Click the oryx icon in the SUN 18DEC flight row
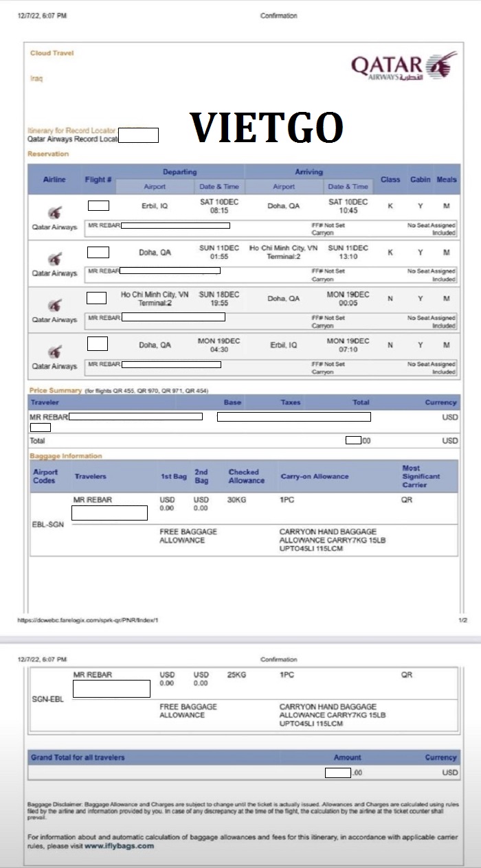The image size is (481, 868). [54, 306]
